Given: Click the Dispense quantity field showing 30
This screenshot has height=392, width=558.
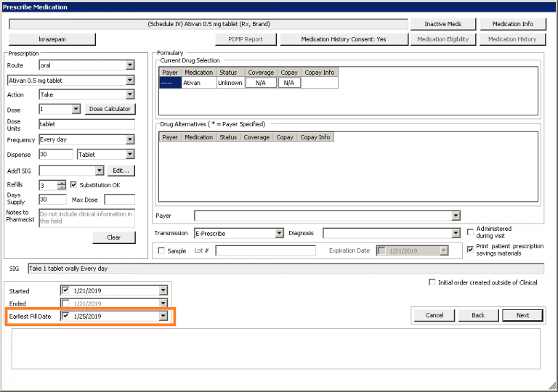Looking at the screenshot, I should coord(56,155).
